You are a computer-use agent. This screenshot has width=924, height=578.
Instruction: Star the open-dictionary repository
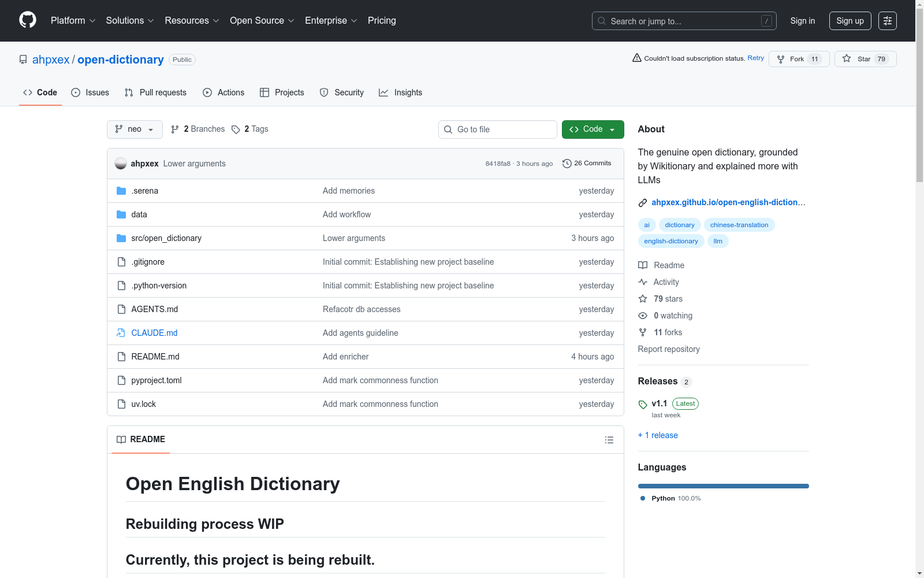[x=865, y=59]
